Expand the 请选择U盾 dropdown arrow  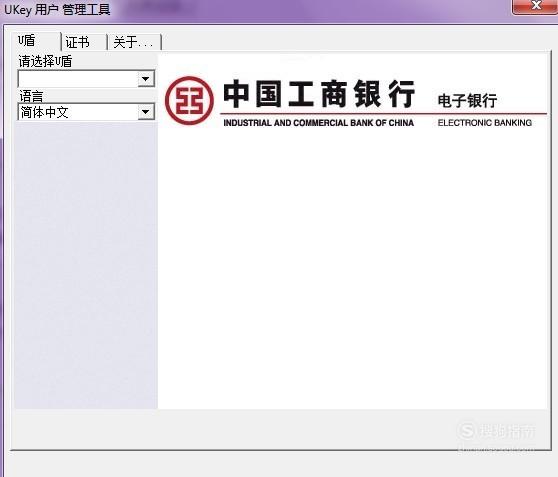pos(146,79)
